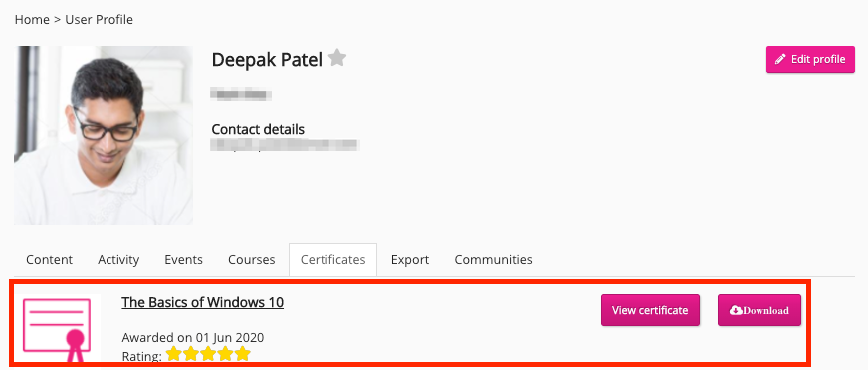This screenshot has width=868, height=370.
Task: Click the fourth rating star
Action: point(225,354)
